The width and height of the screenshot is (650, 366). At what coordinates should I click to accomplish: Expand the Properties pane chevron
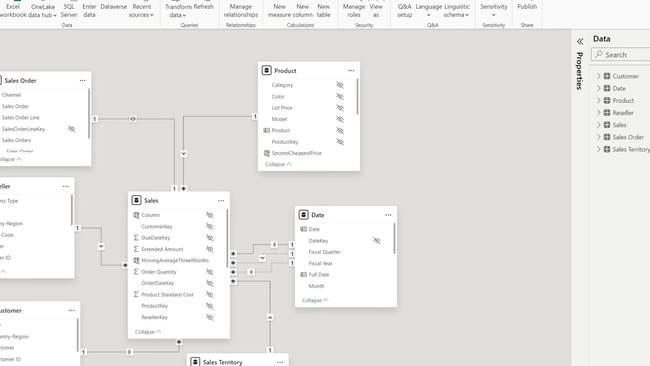(x=580, y=41)
